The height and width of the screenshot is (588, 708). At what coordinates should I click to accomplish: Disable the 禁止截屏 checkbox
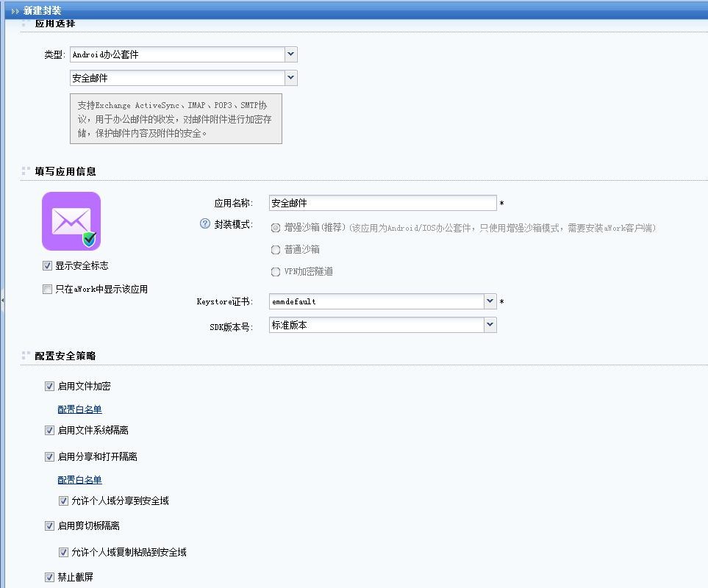click(50, 577)
